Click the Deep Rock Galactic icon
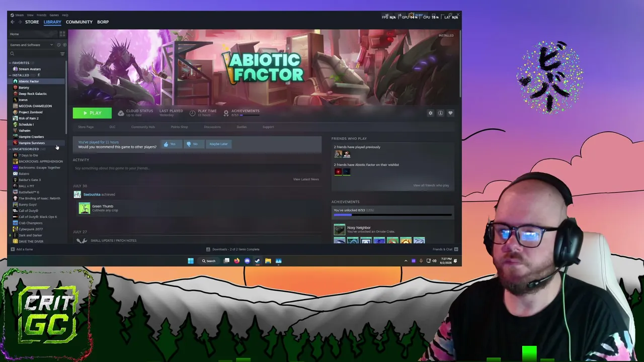 15,94
